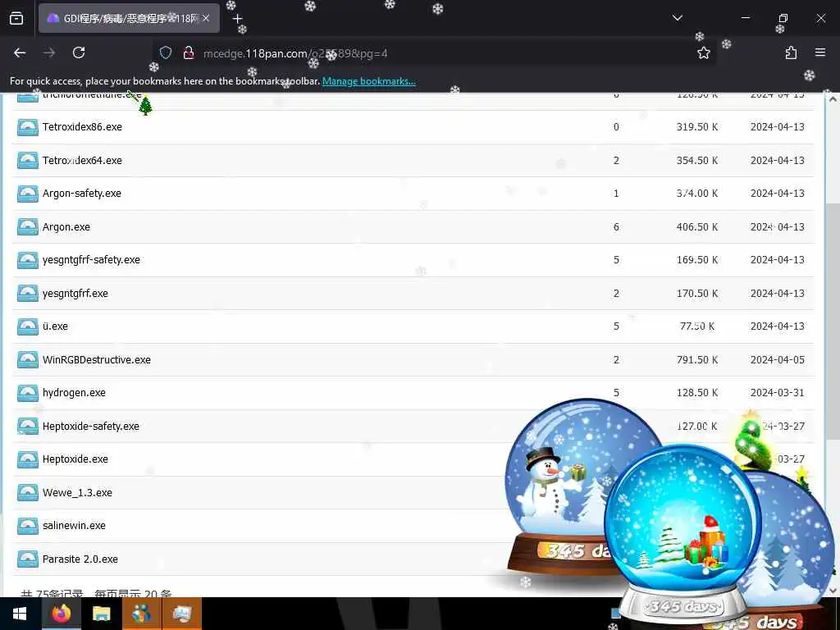Image resolution: width=840 pixels, height=630 pixels.
Task: Open the ü.exe file link
Action: [x=55, y=326]
